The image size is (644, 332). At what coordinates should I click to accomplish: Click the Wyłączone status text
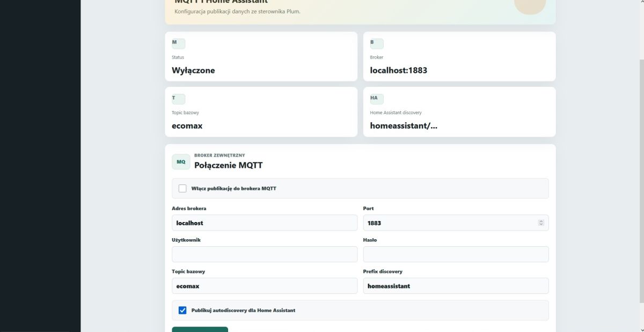193,70
